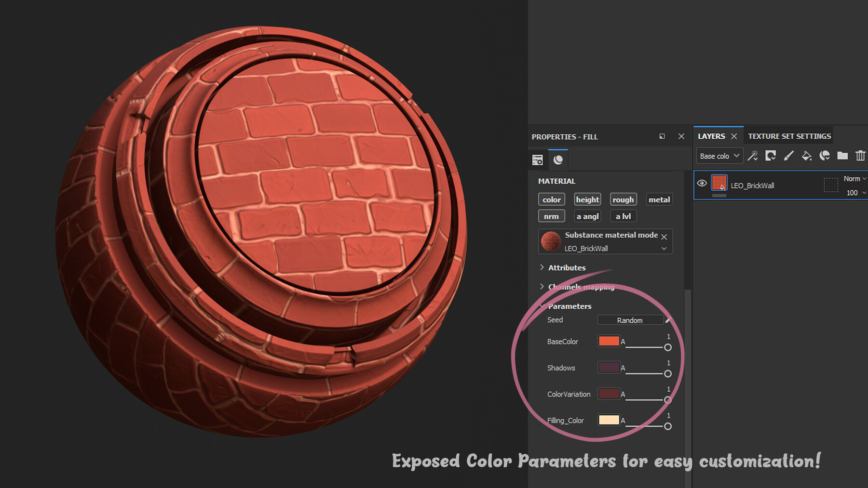This screenshot has width=868, height=488.
Task: Click the Add effect magic wand icon
Action: point(754,156)
